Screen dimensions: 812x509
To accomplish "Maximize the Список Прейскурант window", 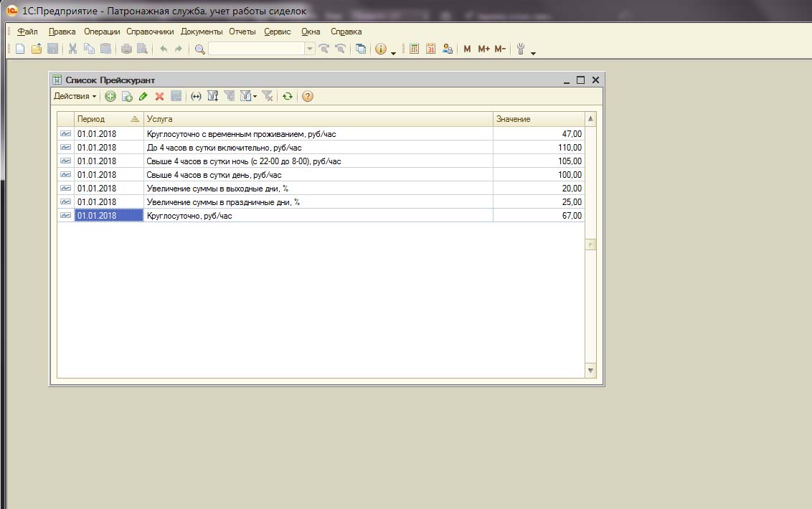I will coord(580,80).
